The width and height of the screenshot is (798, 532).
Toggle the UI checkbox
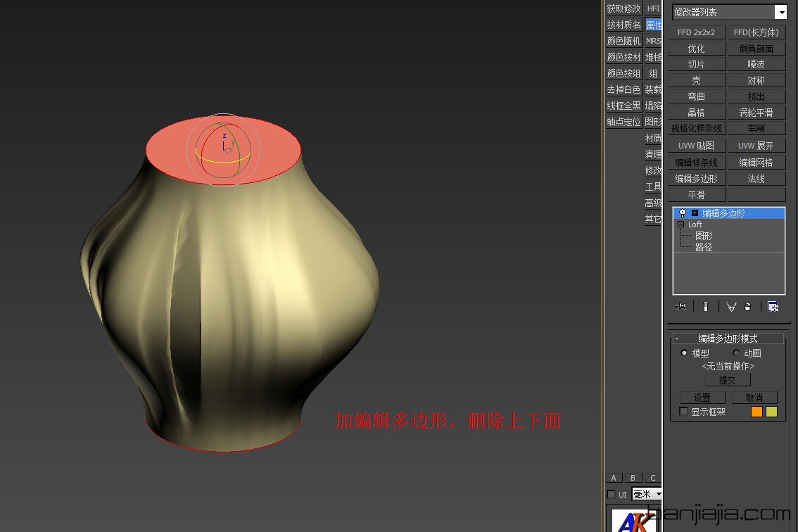point(612,494)
